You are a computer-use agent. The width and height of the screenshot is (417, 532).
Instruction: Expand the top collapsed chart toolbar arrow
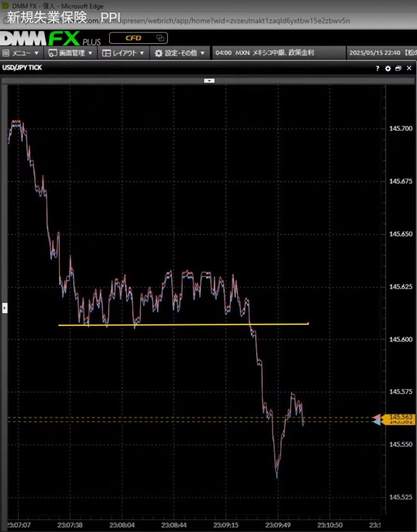(209, 81)
